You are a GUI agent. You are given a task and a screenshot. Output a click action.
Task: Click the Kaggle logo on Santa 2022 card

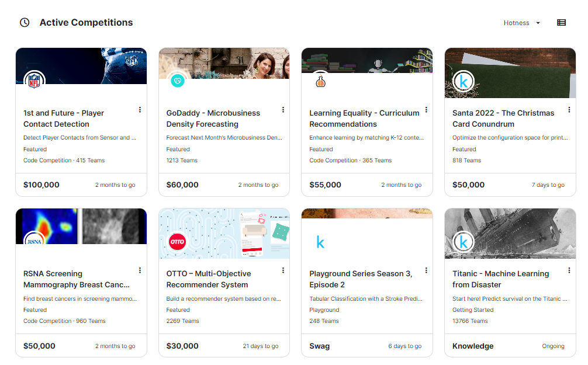tap(463, 82)
